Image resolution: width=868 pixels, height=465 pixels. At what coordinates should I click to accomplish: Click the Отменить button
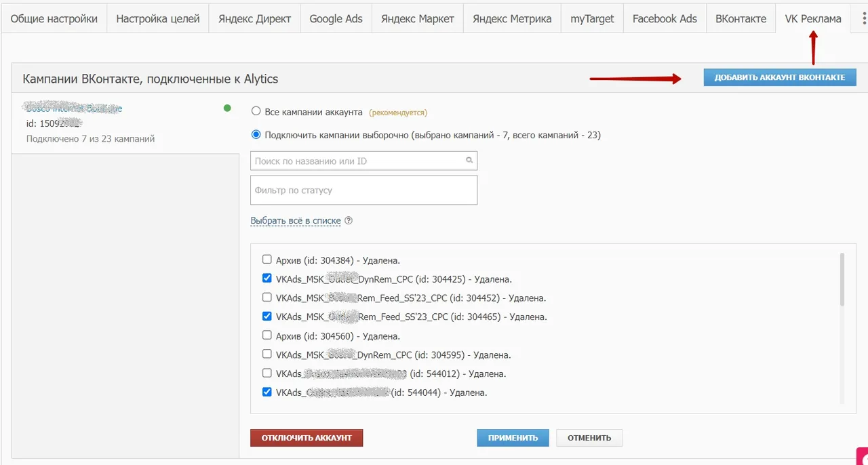coord(589,438)
